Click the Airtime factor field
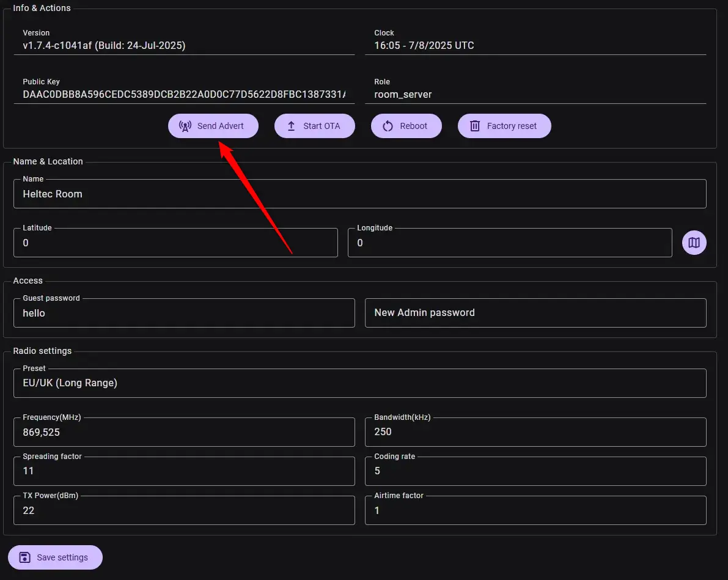The height and width of the screenshot is (580, 728). pyautogui.click(x=535, y=510)
